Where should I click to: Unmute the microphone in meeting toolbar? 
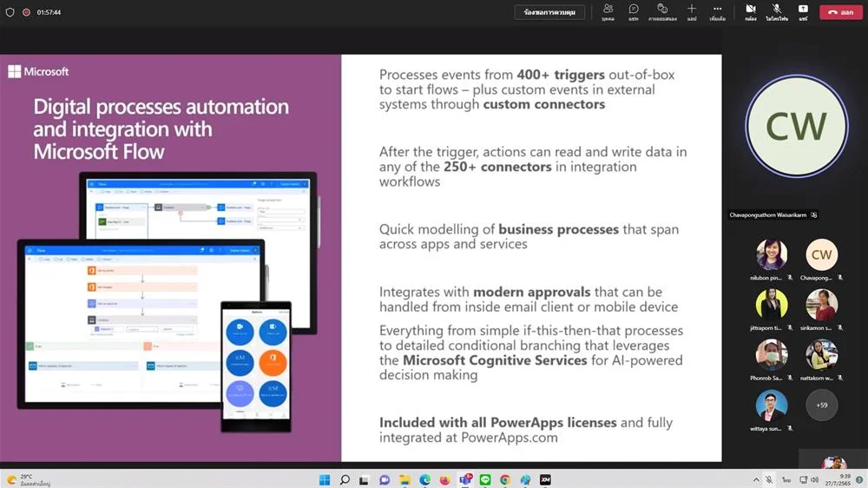coord(777,11)
